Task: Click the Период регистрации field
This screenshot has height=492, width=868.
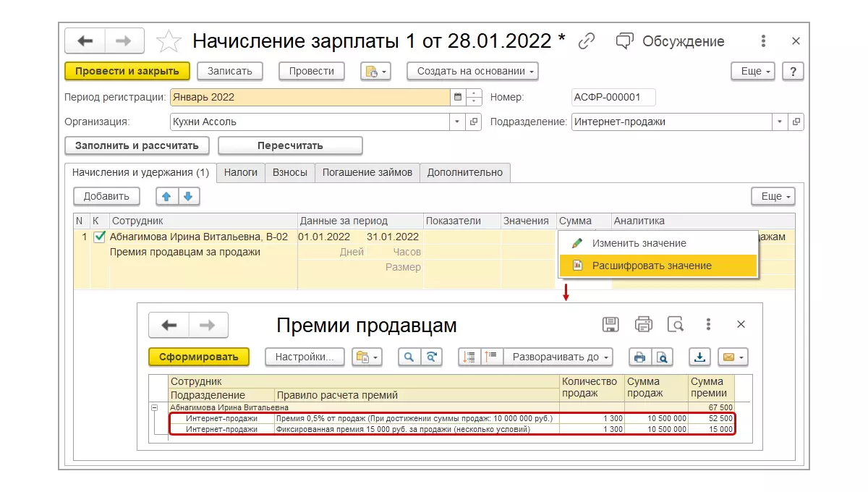Action: [x=310, y=97]
